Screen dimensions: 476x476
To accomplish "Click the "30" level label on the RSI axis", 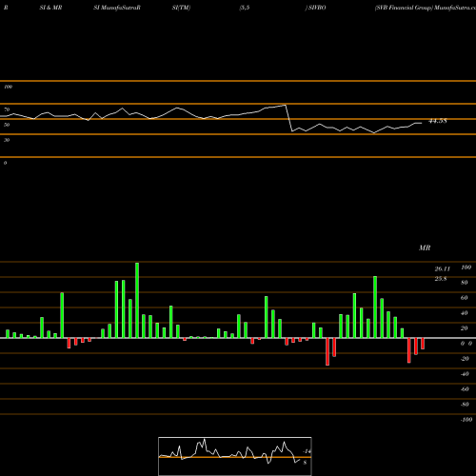I will coord(7,140).
